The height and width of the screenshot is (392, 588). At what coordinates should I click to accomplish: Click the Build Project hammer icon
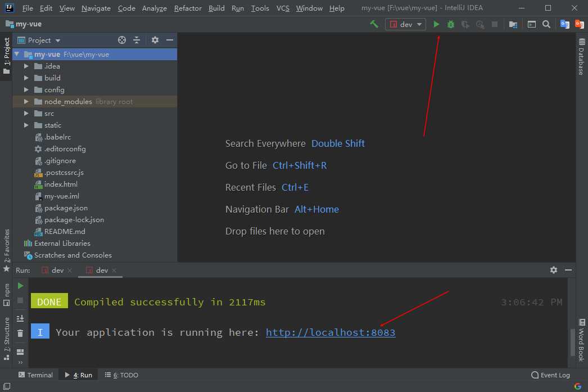coord(374,24)
